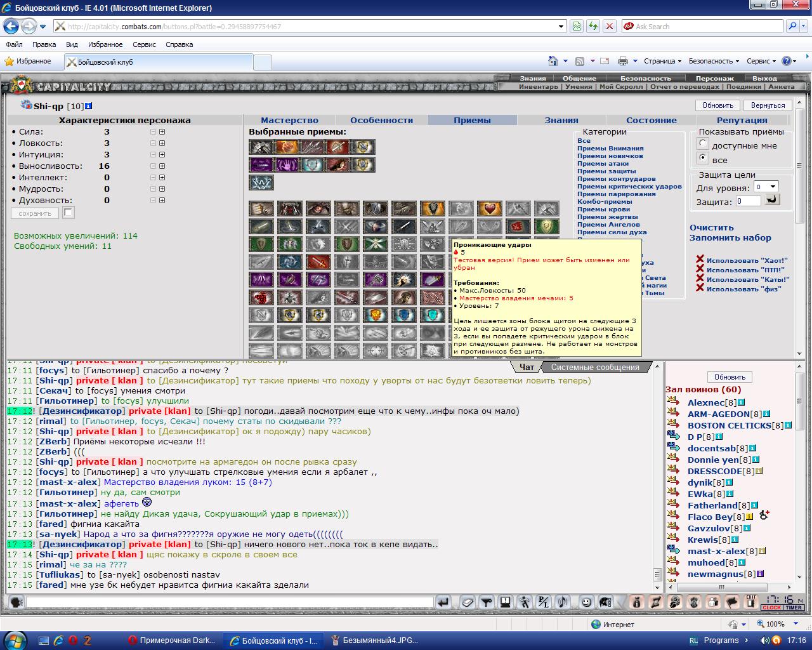Expand address bar URL history dropdown
The width and height of the screenshot is (812, 650).
point(561,27)
